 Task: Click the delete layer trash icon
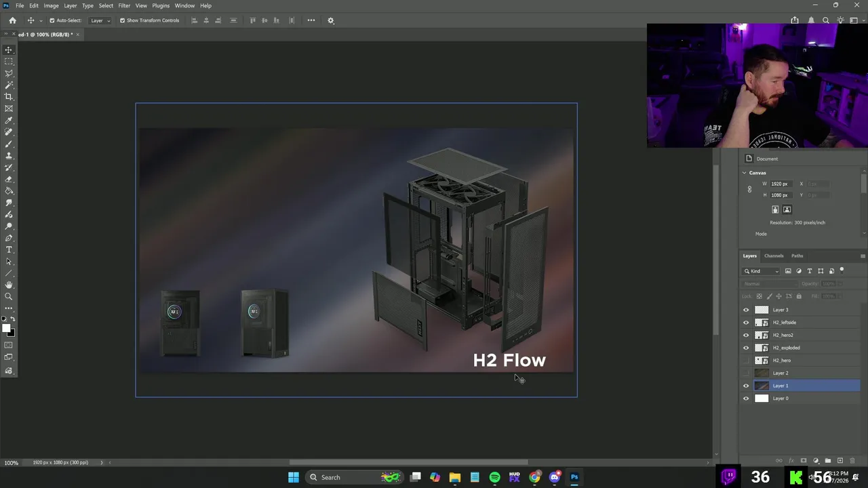pyautogui.click(x=852, y=461)
